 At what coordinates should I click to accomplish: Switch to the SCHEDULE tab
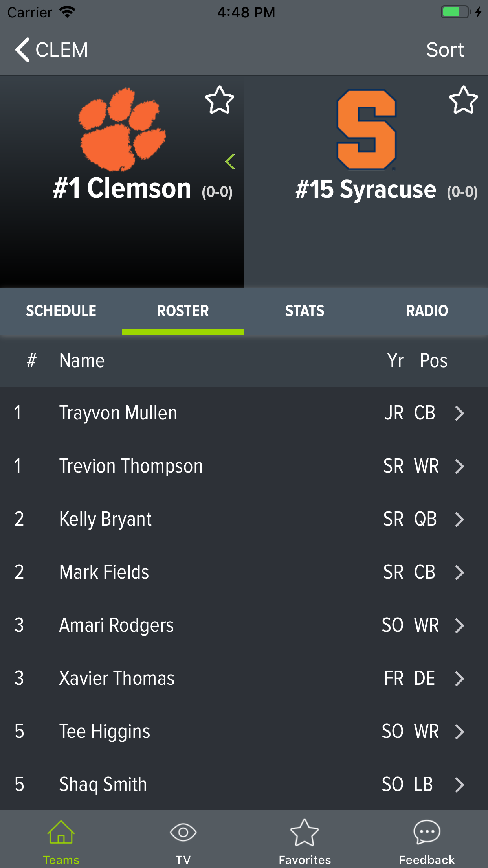[61, 311]
